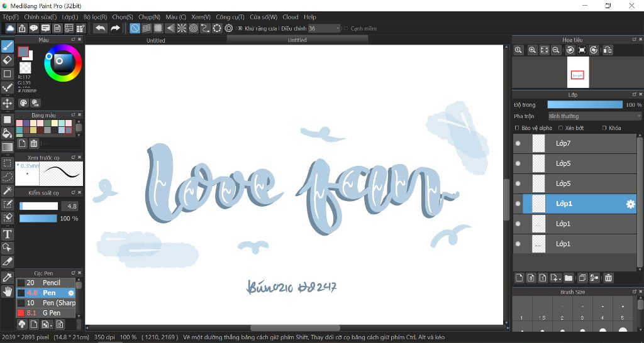
Task: Select the top Lớp5 layer row
Action: click(575, 163)
